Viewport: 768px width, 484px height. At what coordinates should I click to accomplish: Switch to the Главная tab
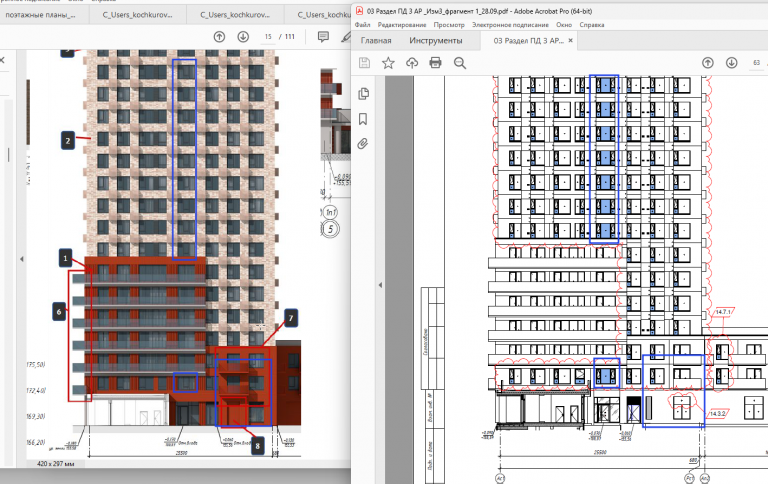point(376,41)
